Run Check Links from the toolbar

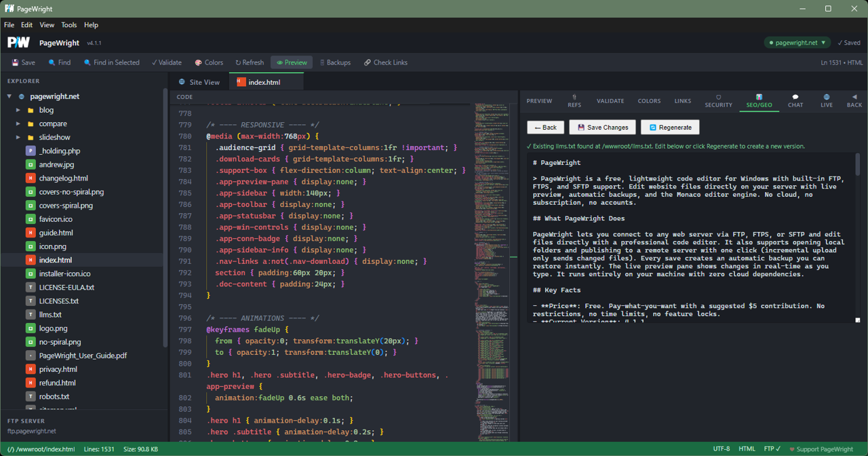point(385,62)
